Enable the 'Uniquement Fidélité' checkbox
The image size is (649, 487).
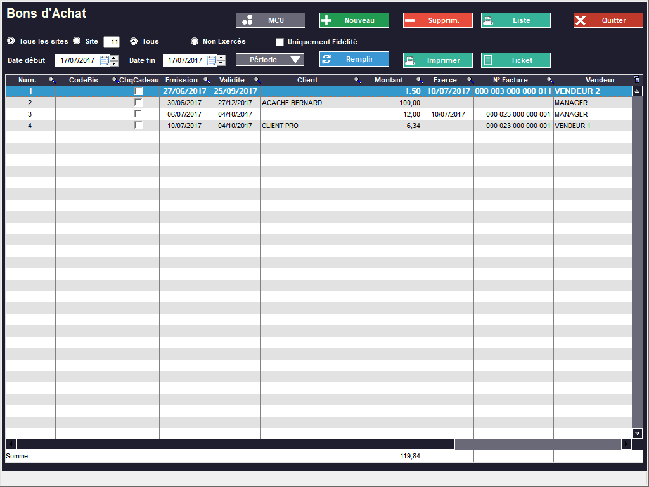(x=280, y=42)
